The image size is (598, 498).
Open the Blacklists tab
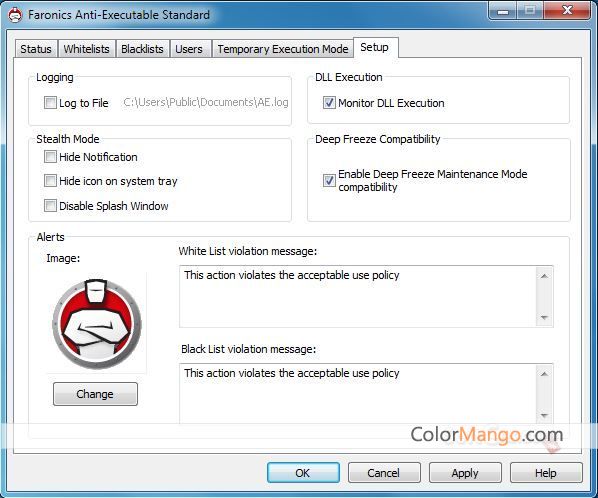pos(142,49)
